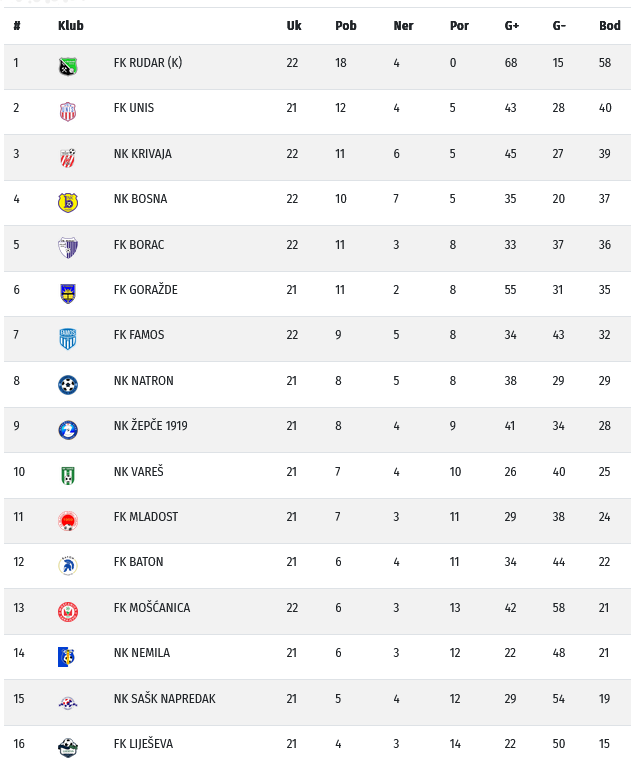The height and width of the screenshot is (772, 631).
Task: Click the NK Nemila club crest
Action: point(67,657)
